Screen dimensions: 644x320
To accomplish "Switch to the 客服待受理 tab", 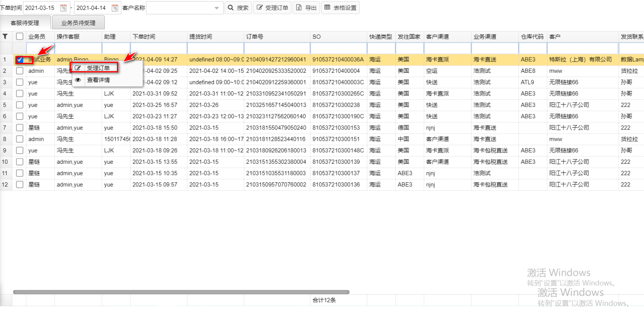I will [x=25, y=23].
